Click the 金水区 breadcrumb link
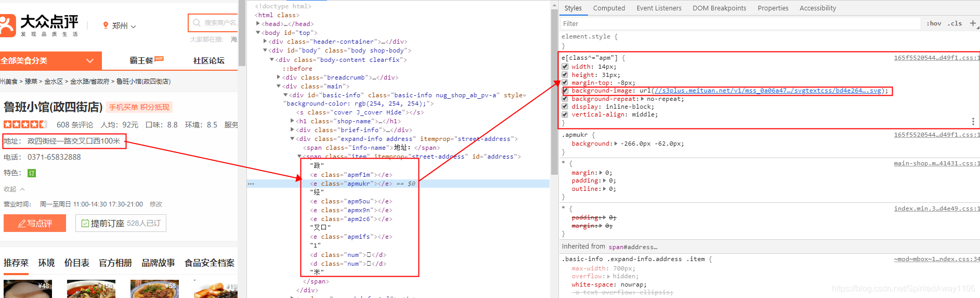 tap(54, 82)
